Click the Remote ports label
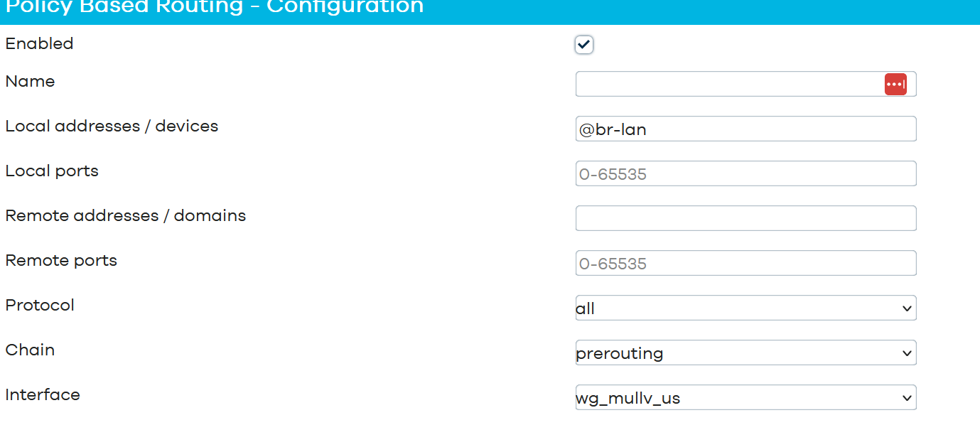Image resolution: width=980 pixels, height=425 pixels. coord(61,260)
